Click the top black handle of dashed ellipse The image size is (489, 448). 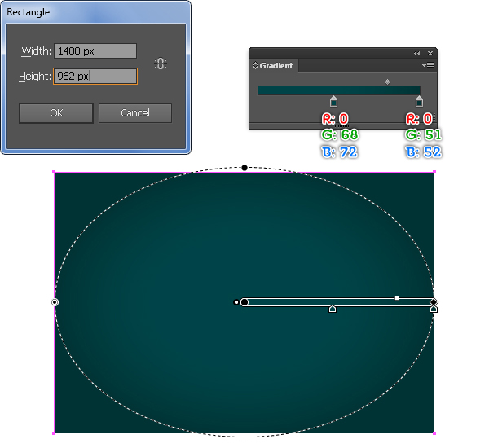pyautogui.click(x=244, y=168)
